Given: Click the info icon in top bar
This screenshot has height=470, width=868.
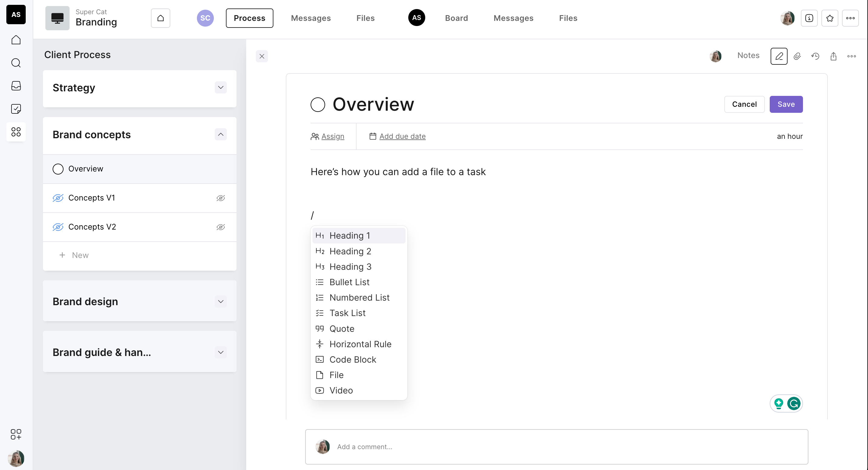Looking at the screenshot, I should coord(809,18).
